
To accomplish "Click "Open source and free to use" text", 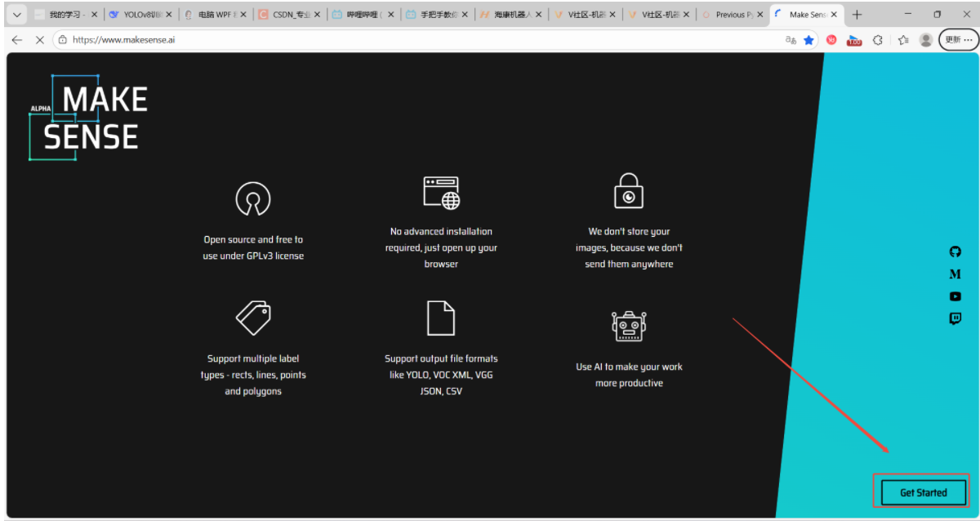I will (253, 247).
